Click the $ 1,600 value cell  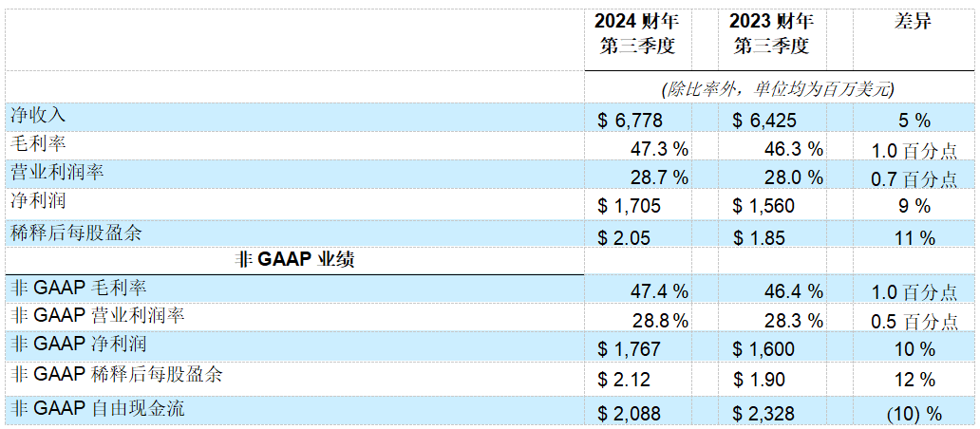pyautogui.click(x=764, y=350)
